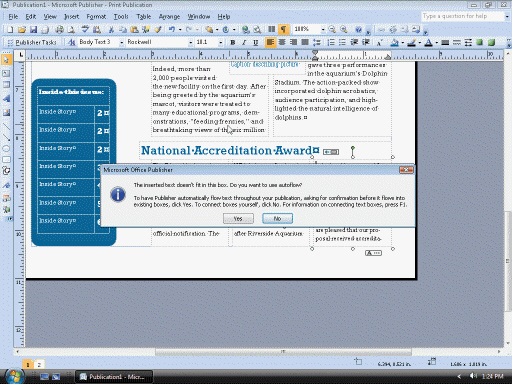The image size is (512, 384).
Task: Click the Print icon in the toolbar
Action: 59,30
